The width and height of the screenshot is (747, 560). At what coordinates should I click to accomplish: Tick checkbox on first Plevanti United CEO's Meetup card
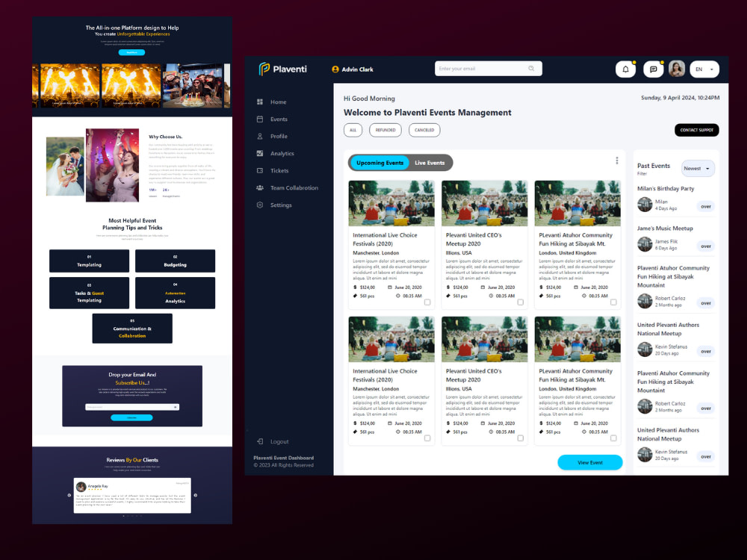tap(520, 302)
